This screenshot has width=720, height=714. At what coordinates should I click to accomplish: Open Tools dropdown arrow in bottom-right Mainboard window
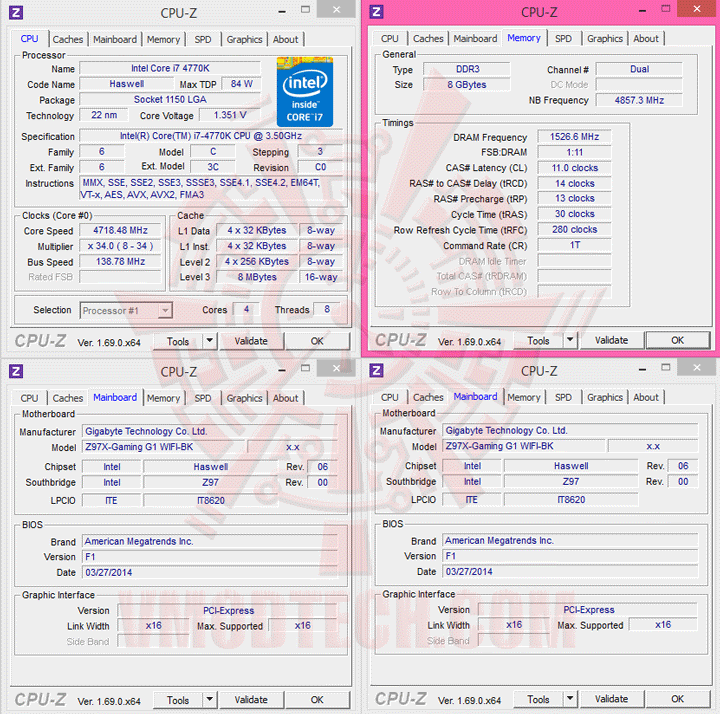tap(570, 698)
